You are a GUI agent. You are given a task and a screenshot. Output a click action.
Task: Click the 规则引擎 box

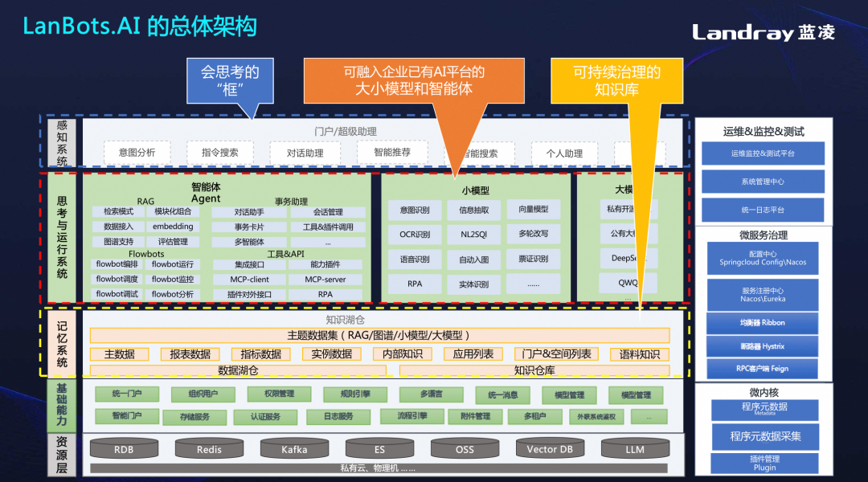355,394
